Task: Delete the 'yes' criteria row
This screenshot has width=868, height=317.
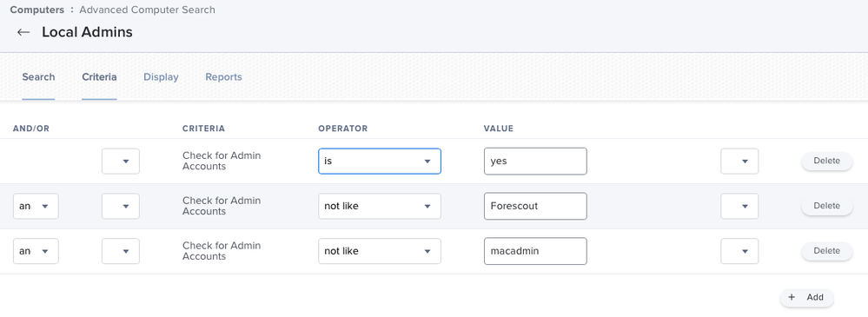Action: click(827, 161)
